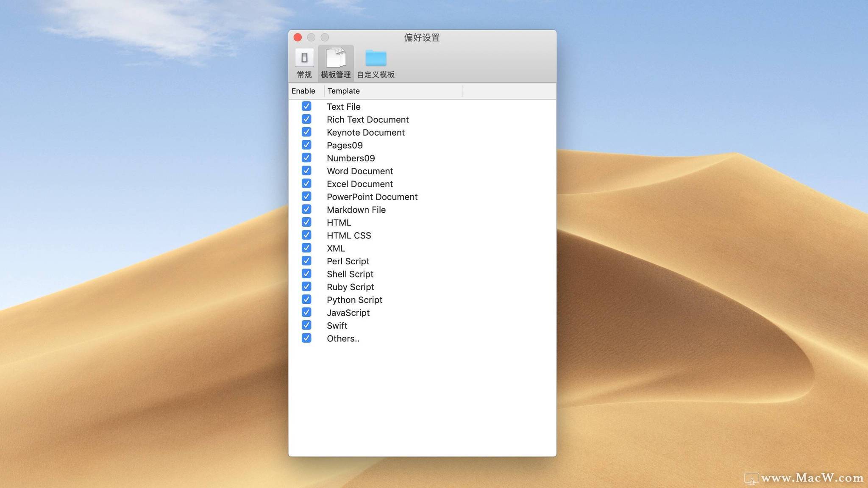
Task: Disable the Swift template checkbox
Action: click(x=306, y=325)
